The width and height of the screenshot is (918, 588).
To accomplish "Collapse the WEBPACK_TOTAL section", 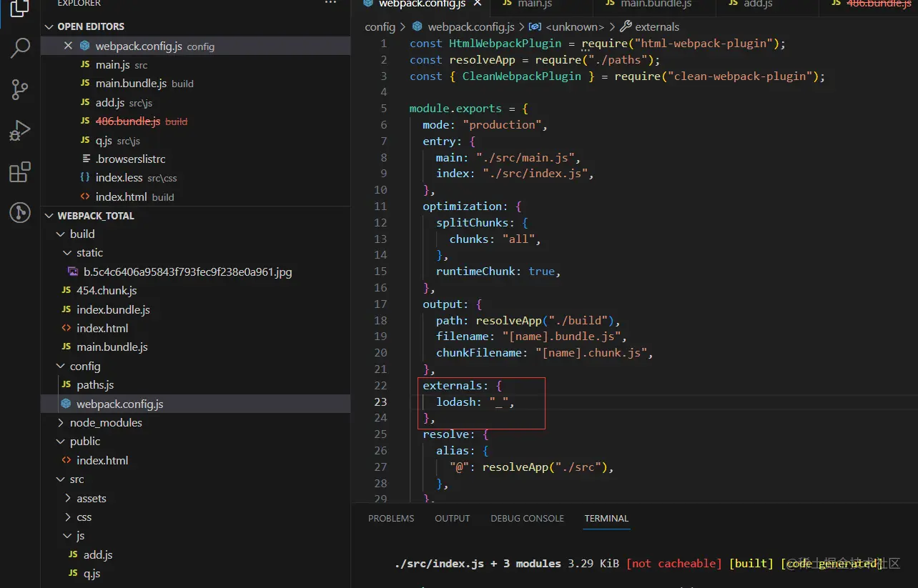I will [49, 215].
